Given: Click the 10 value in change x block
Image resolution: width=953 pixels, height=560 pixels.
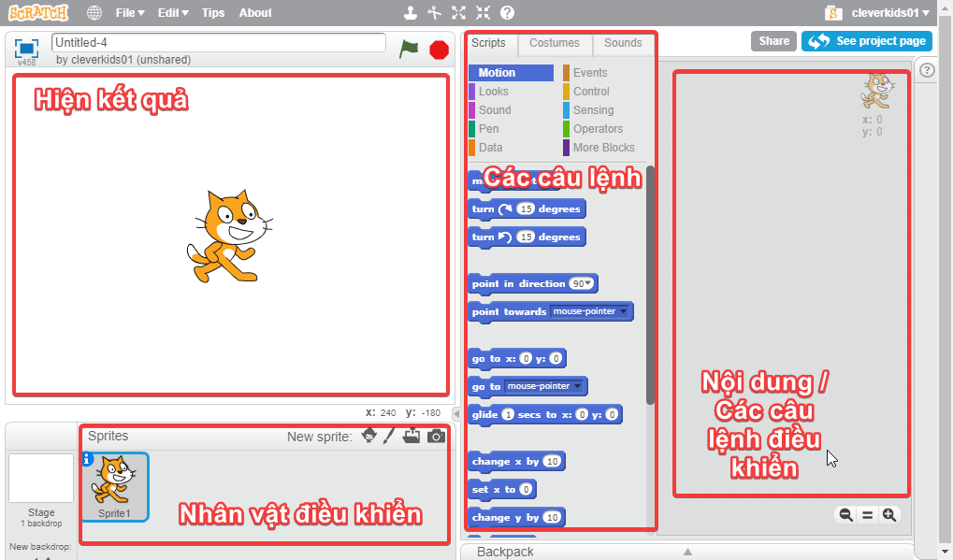Looking at the screenshot, I should pos(552,462).
